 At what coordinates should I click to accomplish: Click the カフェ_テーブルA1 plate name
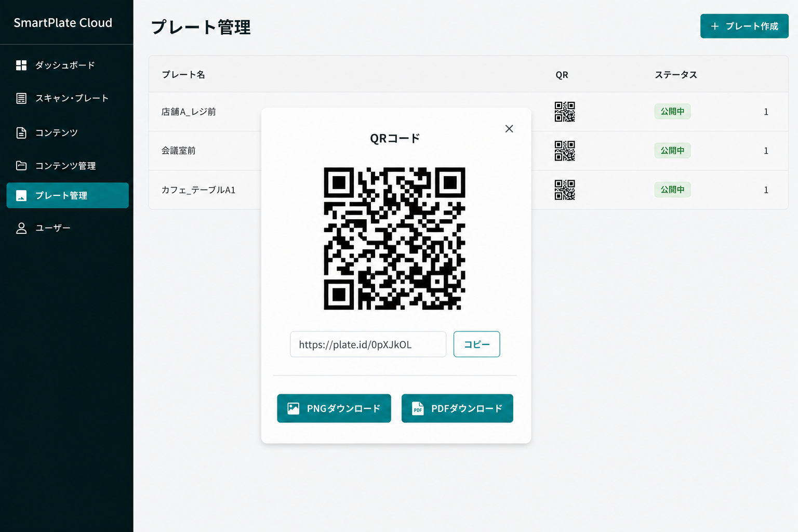(198, 190)
